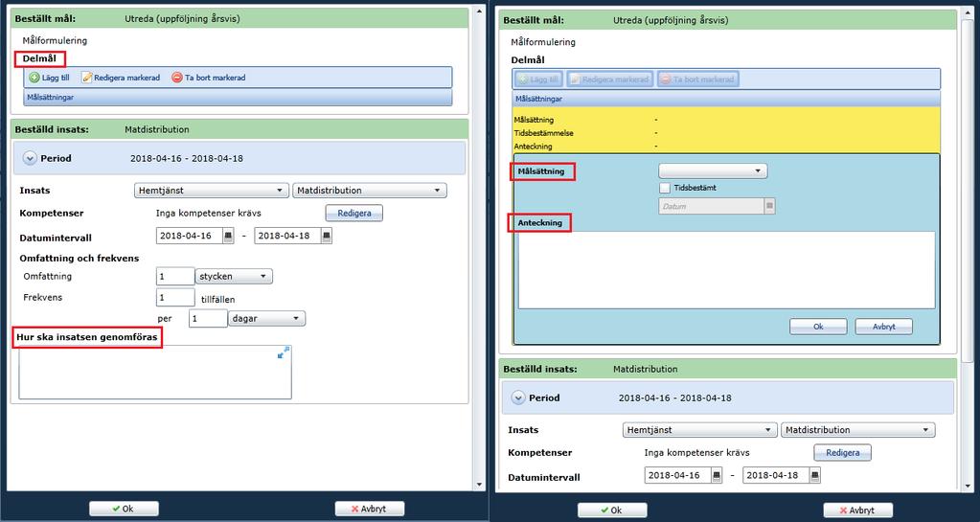This screenshot has height=522, width=980.
Task: Click the Datum field under Tidsbestämt
Action: (x=711, y=206)
